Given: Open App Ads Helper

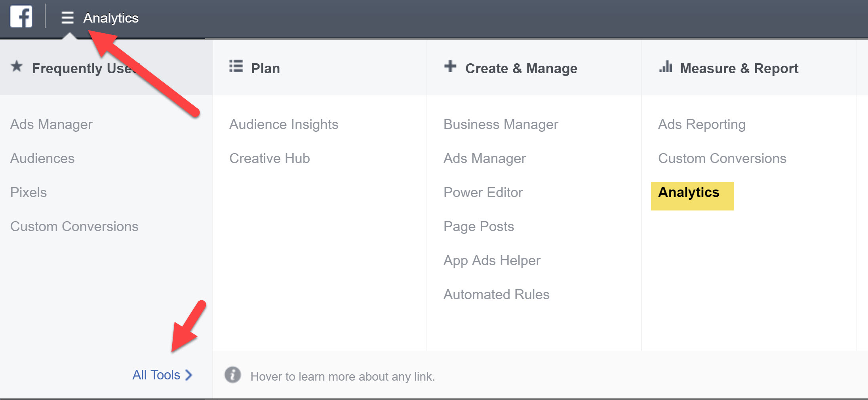Looking at the screenshot, I should [492, 261].
